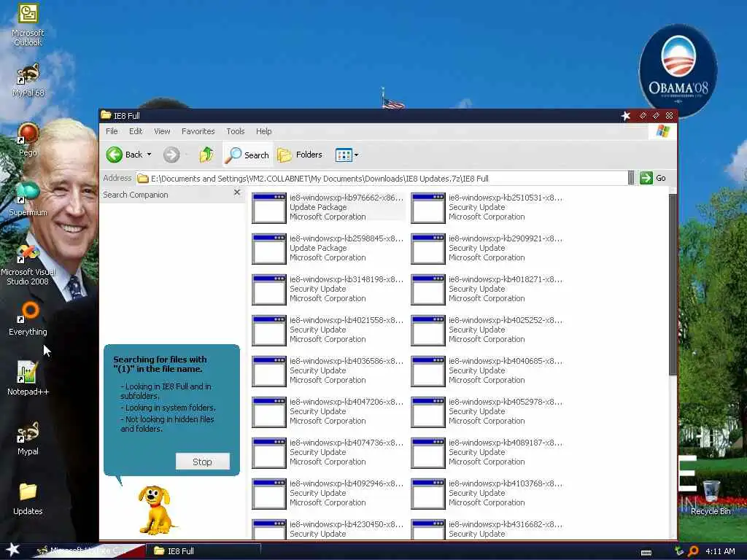Viewport: 747px width, 560px height.
Task: Open the star Start button on taskbar
Action: coord(12,550)
